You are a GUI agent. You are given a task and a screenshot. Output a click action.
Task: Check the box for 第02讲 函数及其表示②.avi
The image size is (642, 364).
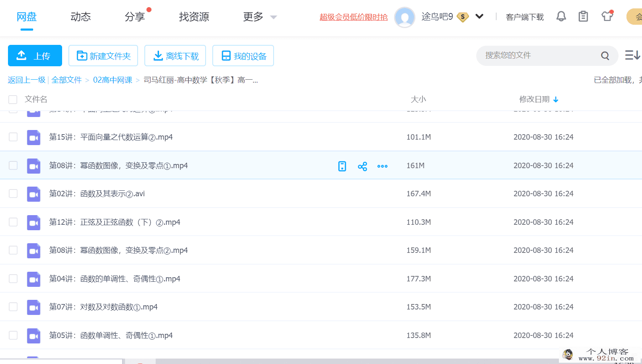(x=13, y=194)
